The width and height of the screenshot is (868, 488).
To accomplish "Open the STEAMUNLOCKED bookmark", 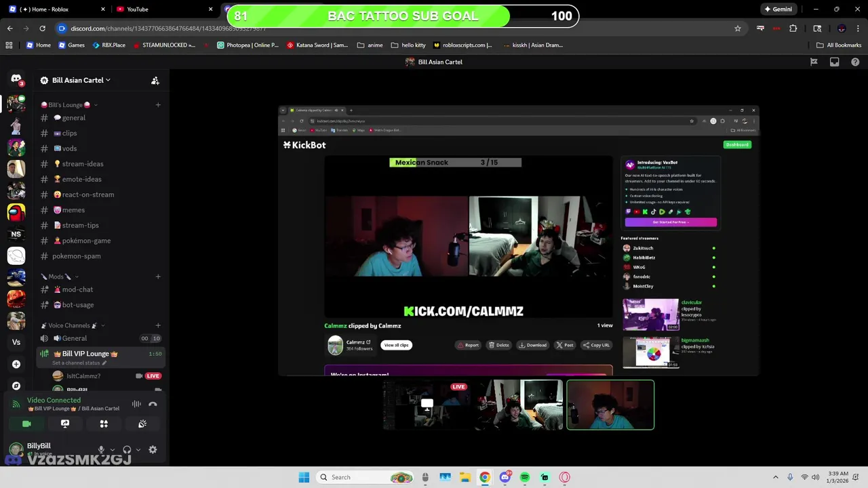I will pyautogui.click(x=164, y=45).
